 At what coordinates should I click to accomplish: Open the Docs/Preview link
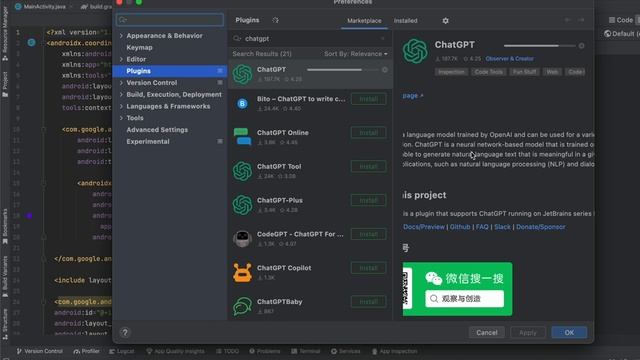(x=424, y=227)
